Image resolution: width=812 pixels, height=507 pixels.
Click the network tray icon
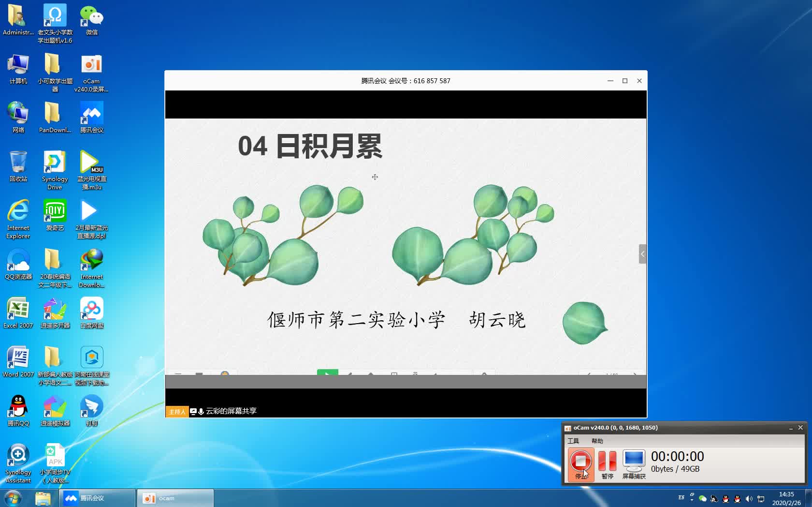(x=761, y=498)
